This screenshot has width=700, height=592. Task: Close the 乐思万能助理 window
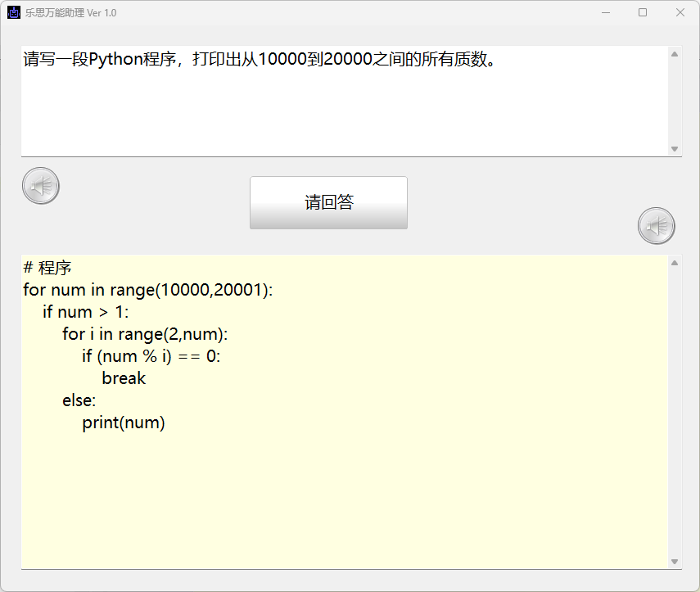(x=680, y=12)
